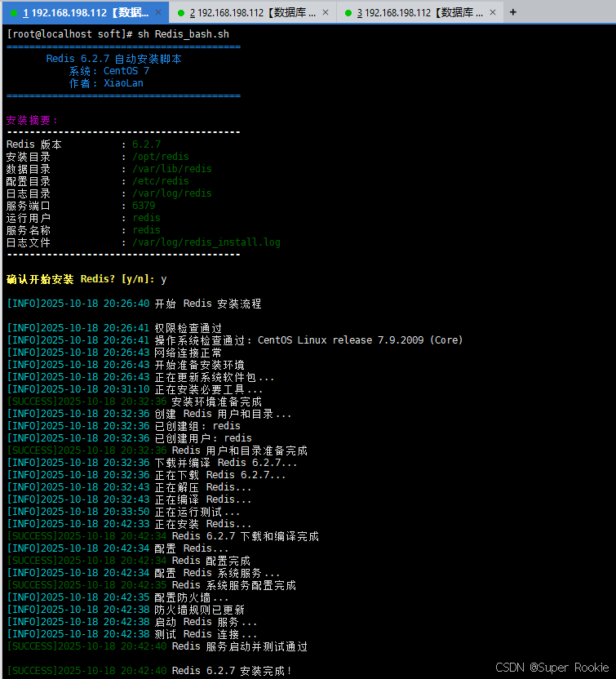Click success line 'Redis 系统服务配置完成'
The height and width of the screenshot is (679, 616).
[234, 585]
